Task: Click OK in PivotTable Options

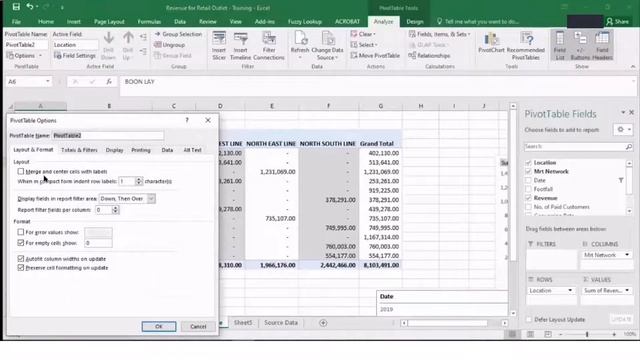Action: (x=159, y=327)
